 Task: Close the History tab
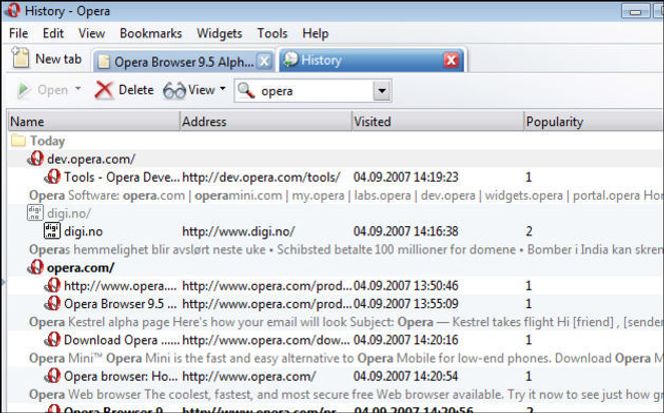[451, 60]
